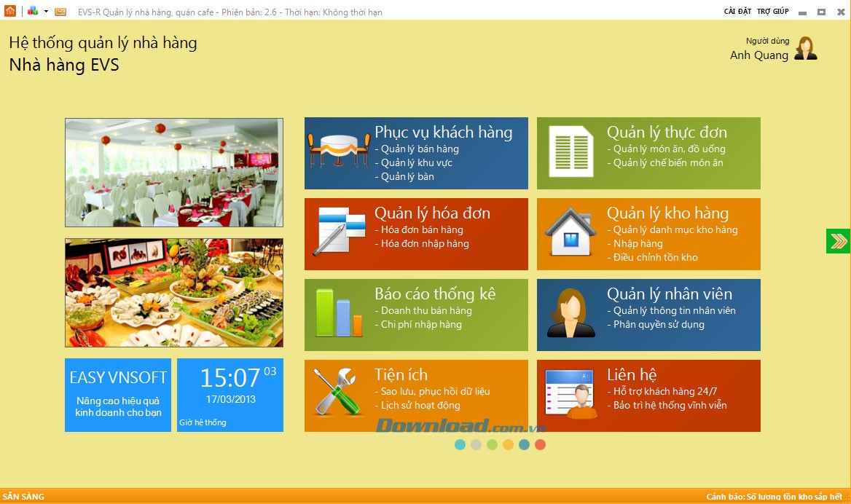Click the Liên hệ contact card icon
The height and width of the screenshot is (504, 851).
click(x=570, y=395)
